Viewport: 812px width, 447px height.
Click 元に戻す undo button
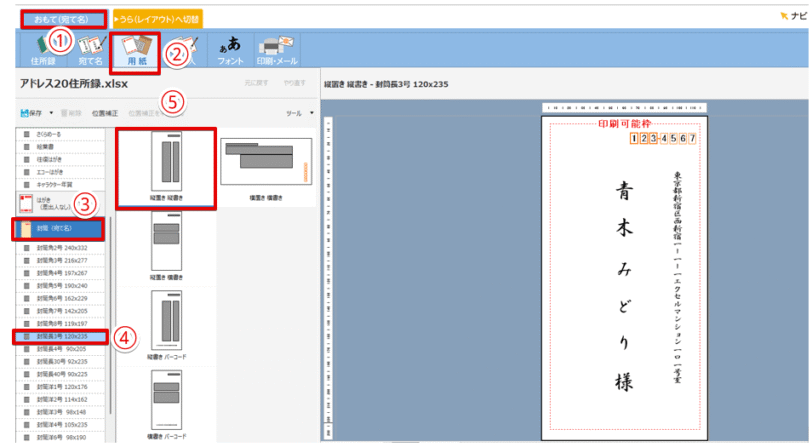257,85
